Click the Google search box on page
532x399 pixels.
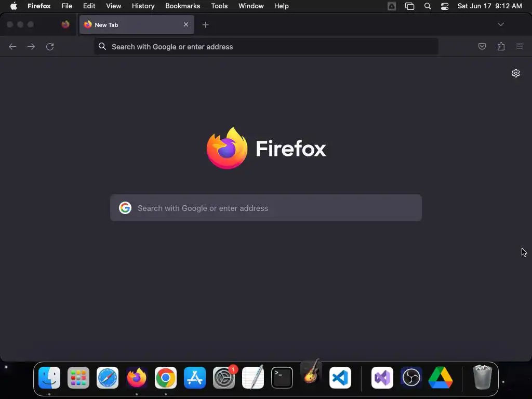(x=266, y=208)
